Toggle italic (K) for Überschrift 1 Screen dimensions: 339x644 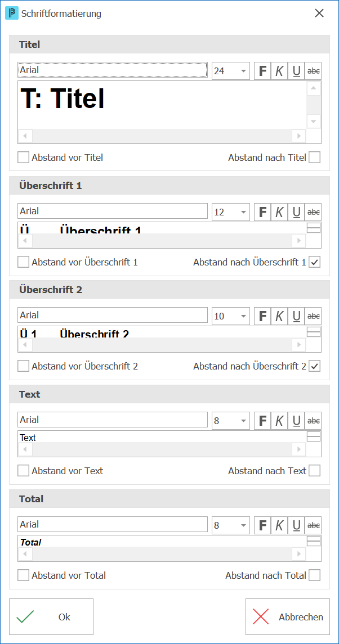coord(279,213)
